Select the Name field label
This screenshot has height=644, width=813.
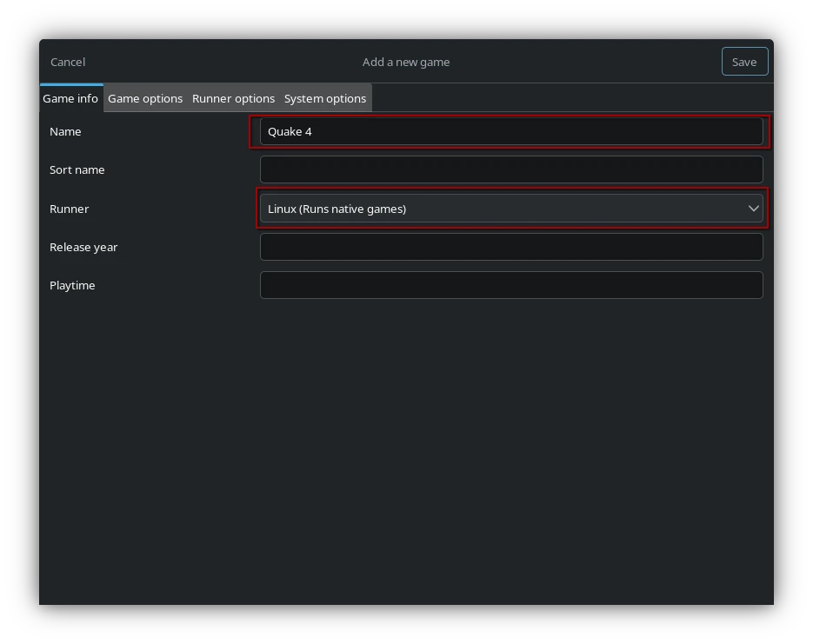point(66,131)
